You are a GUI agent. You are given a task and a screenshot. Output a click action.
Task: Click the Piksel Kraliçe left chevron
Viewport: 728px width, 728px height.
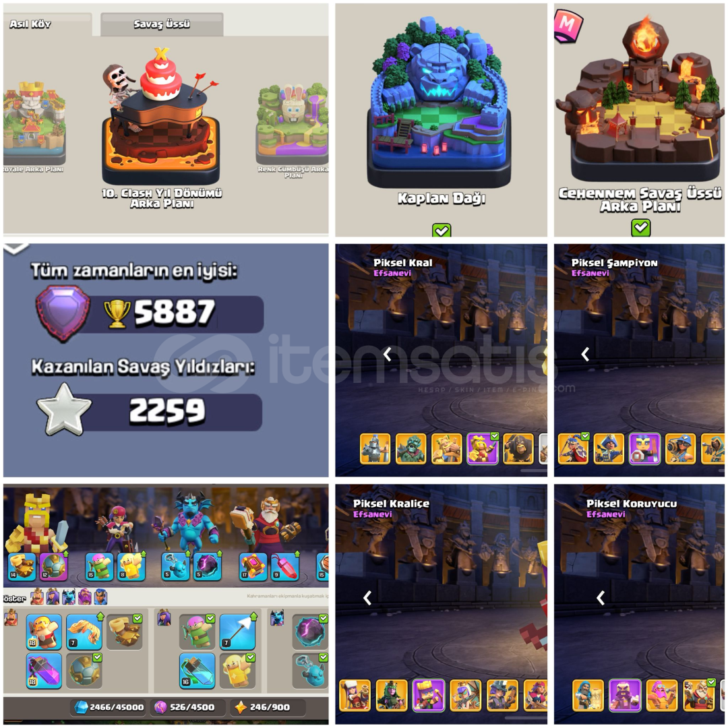coord(367,597)
